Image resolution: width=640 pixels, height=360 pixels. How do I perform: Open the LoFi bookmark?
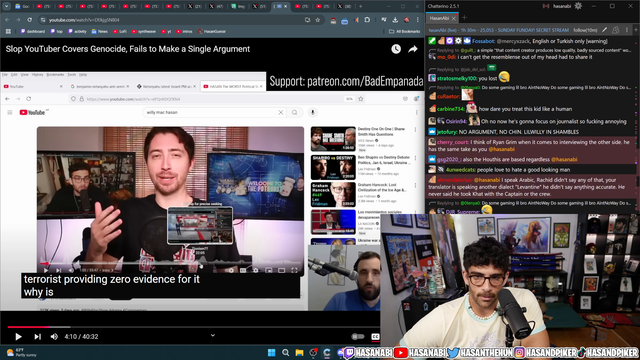coord(120,31)
